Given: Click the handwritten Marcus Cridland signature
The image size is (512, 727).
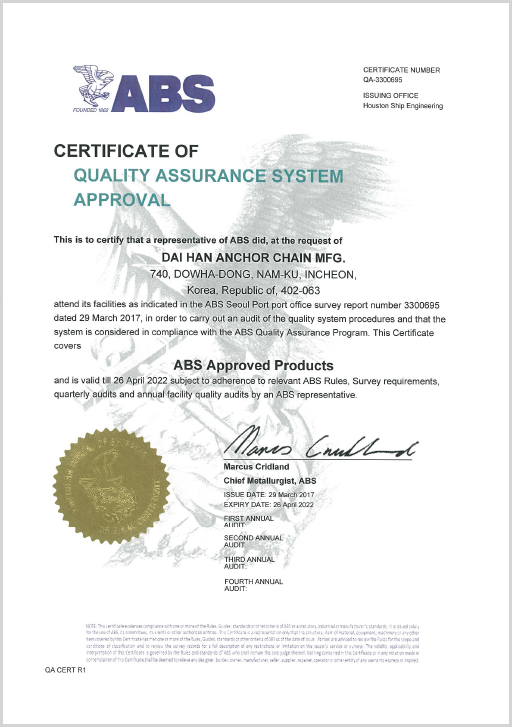Looking at the screenshot, I should (x=321, y=443).
